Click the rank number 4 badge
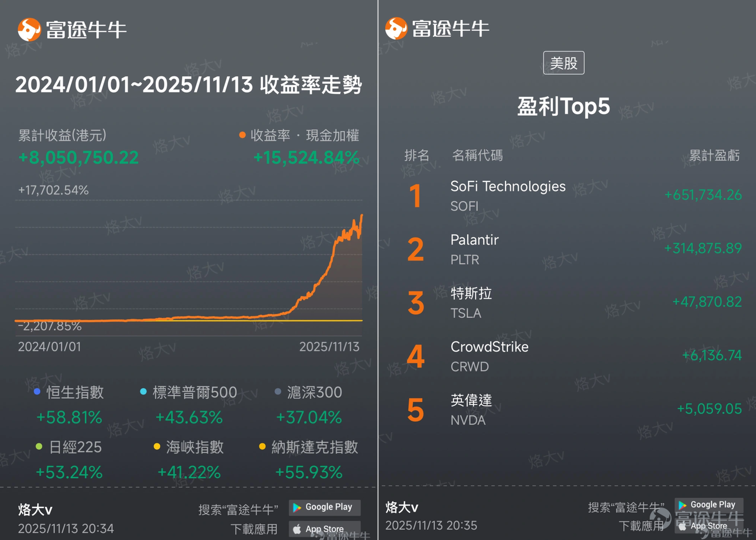 (416, 356)
